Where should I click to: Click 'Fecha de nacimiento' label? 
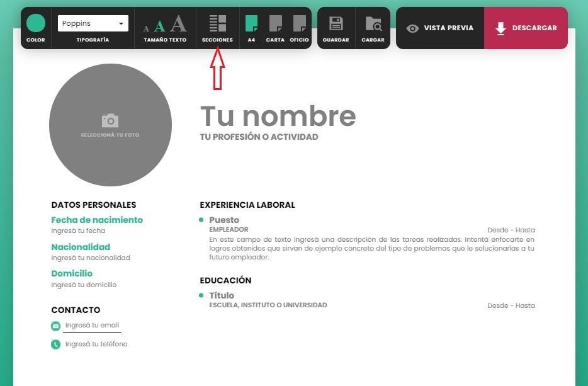pyautogui.click(x=97, y=220)
